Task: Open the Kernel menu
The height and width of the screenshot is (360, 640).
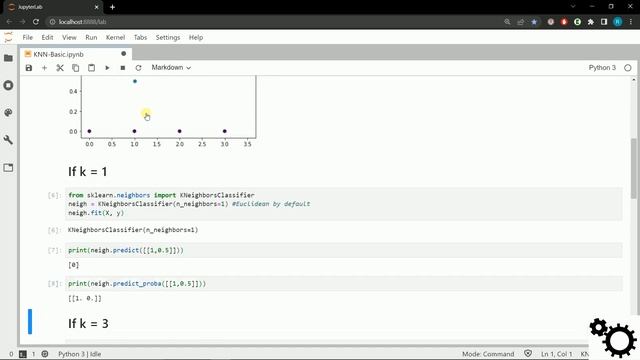Action: point(115,37)
